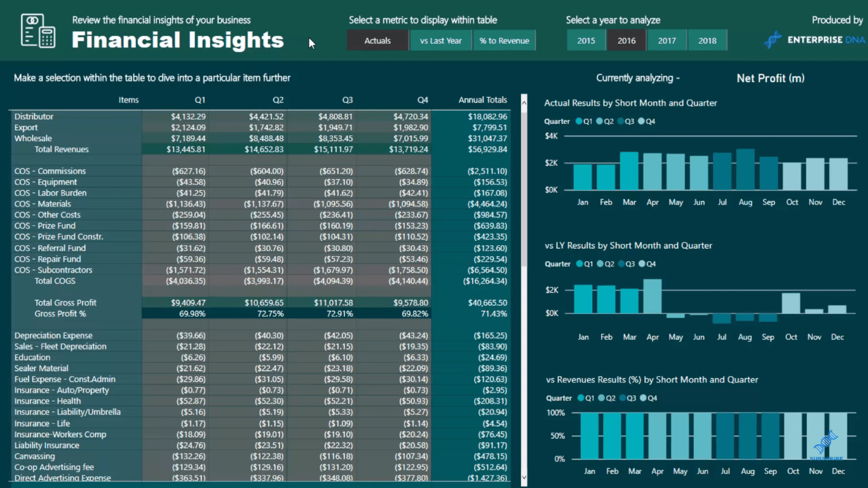Image resolution: width=868 pixels, height=488 pixels.
Task: Select the Wholesale row label
Action: point(33,139)
